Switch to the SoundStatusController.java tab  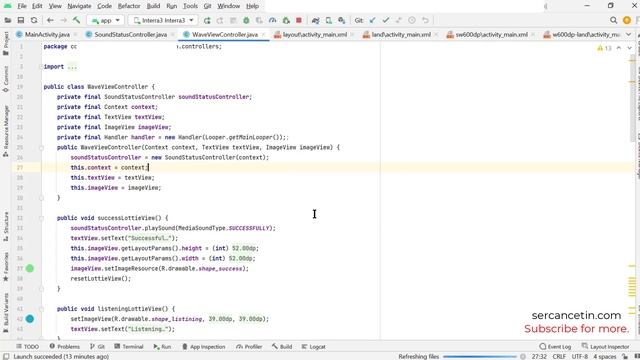(x=131, y=35)
